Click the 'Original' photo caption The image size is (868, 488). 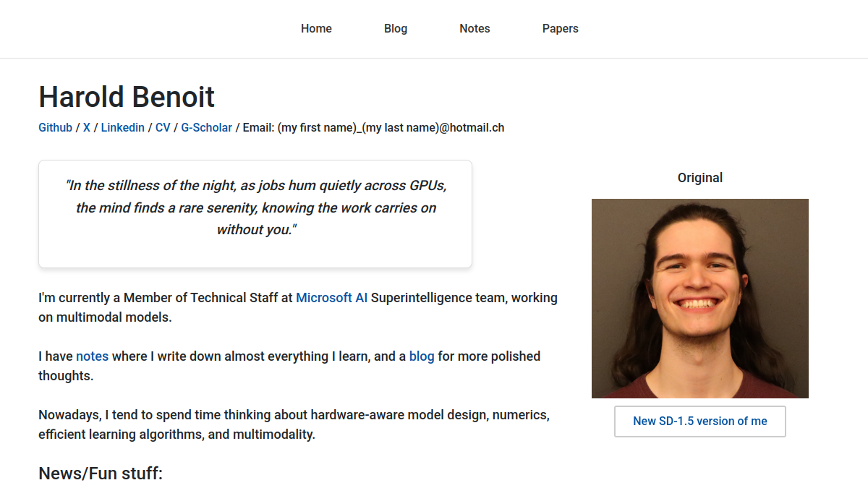click(700, 178)
